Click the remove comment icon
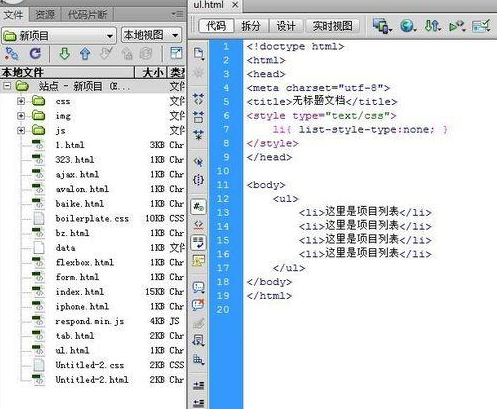The image size is (497, 409). pyautogui.click(x=199, y=305)
